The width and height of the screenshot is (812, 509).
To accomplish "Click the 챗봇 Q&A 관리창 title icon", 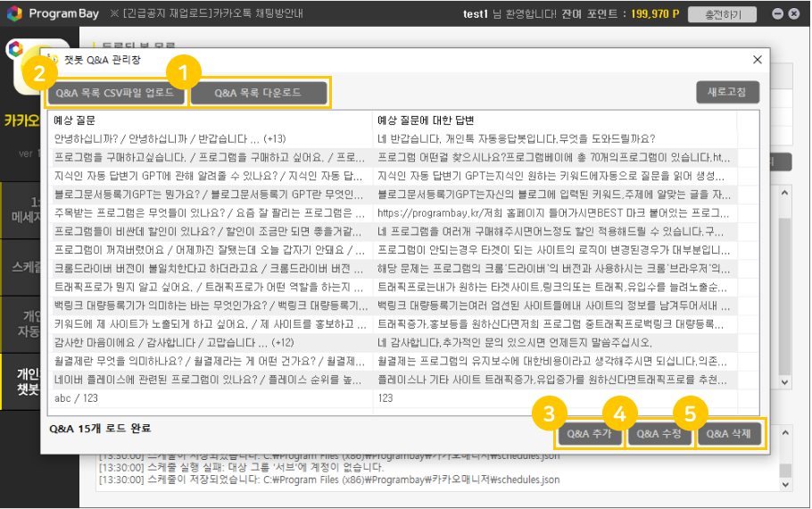I will pos(53,60).
